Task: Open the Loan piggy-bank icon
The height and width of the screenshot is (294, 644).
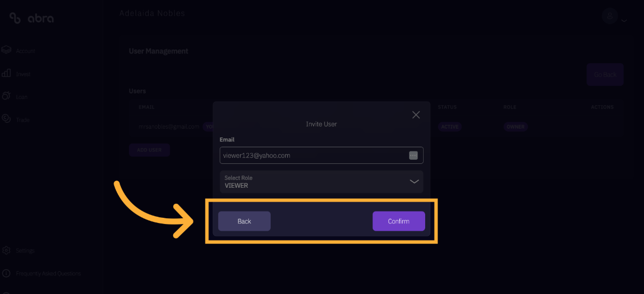Action: click(6, 96)
